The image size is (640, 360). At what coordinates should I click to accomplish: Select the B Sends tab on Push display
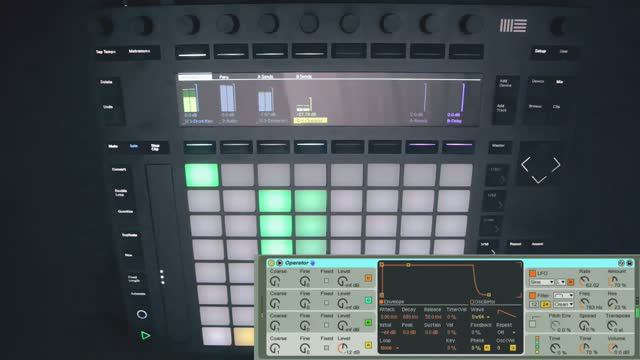point(304,77)
